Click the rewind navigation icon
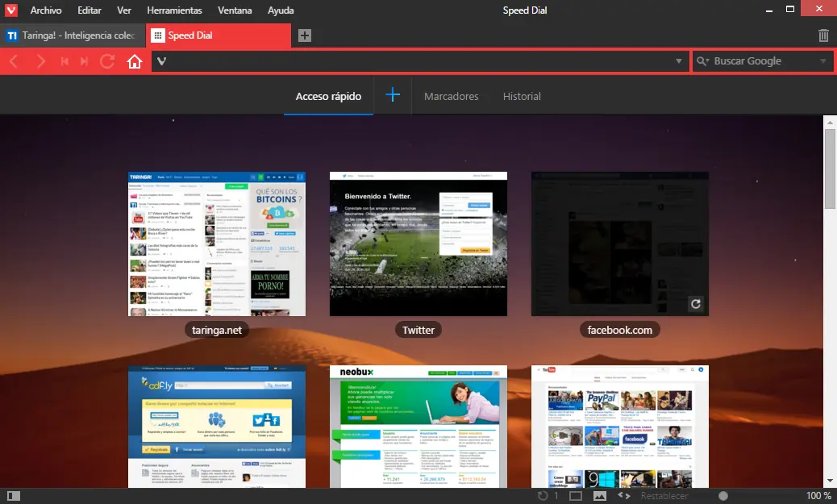This screenshot has width=837, height=504. pos(65,61)
